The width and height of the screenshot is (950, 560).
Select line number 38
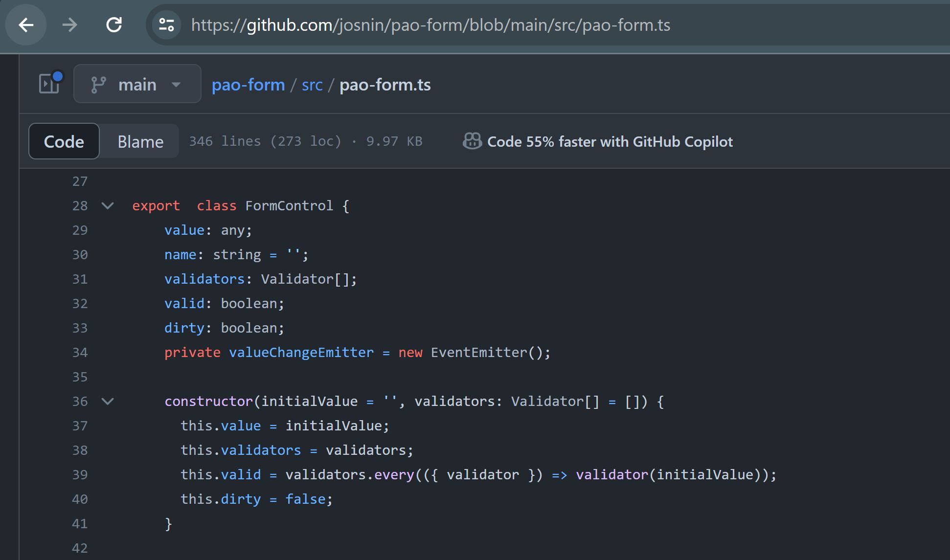[80, 450]
